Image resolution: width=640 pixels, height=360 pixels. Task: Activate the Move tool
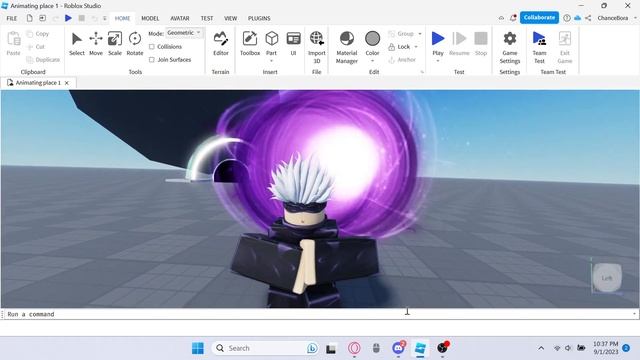[96, 43]
